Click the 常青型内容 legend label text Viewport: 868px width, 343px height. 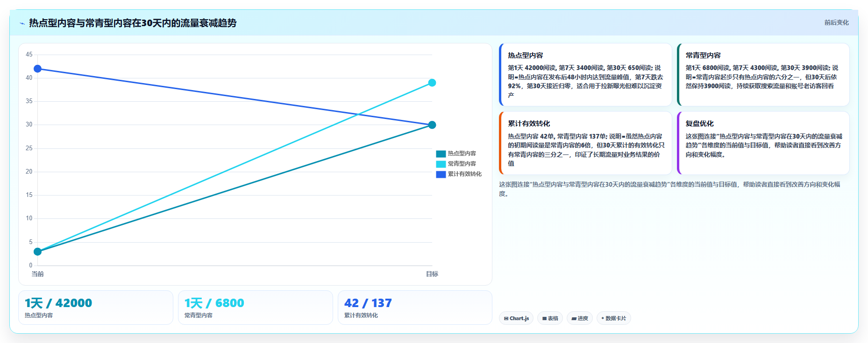coord(462,164)
